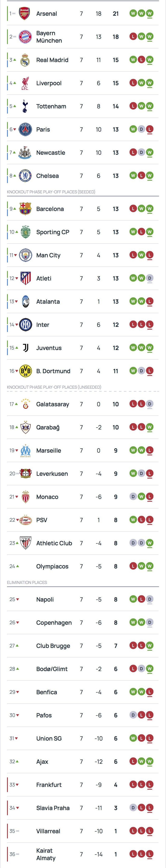Click the draw badge in Atleti's form
The height and width of the screenshot is (868, 166).
click(149, 278)
